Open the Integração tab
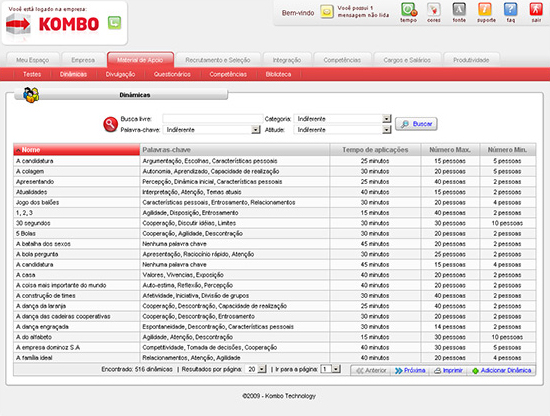 (x=287, y=60)
